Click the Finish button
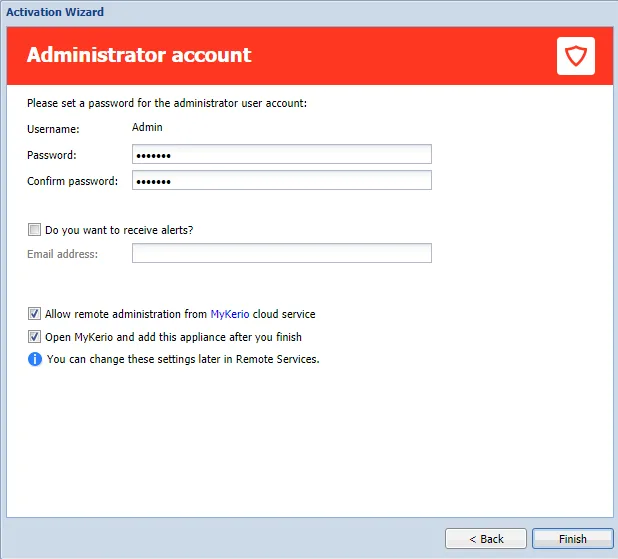The height and width of the screenshot is (559, 618). click(x=573, y=539)
